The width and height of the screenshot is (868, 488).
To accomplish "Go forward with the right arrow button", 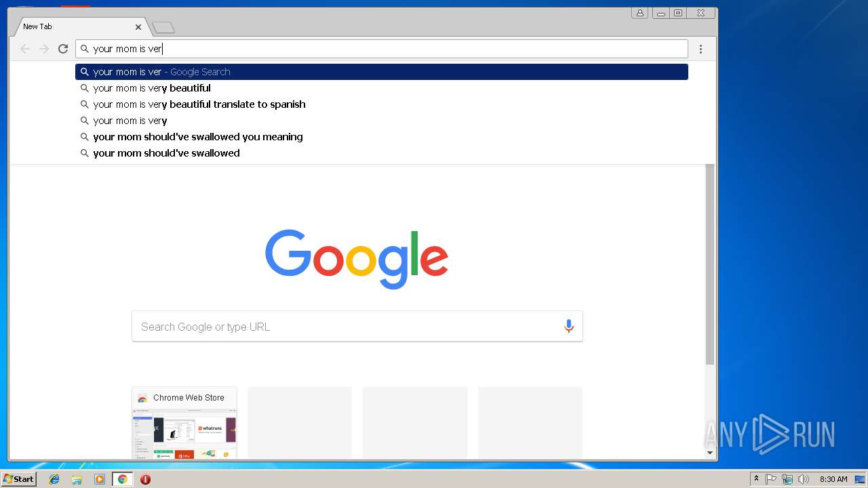I will [44, 49].
